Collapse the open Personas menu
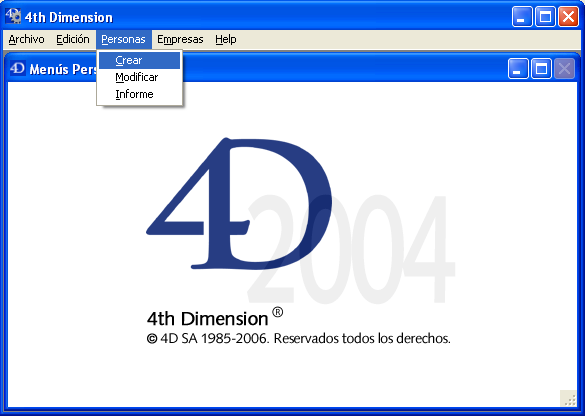Image resolution: width=585 pixels, height=416 pixels. coord(123,39)
